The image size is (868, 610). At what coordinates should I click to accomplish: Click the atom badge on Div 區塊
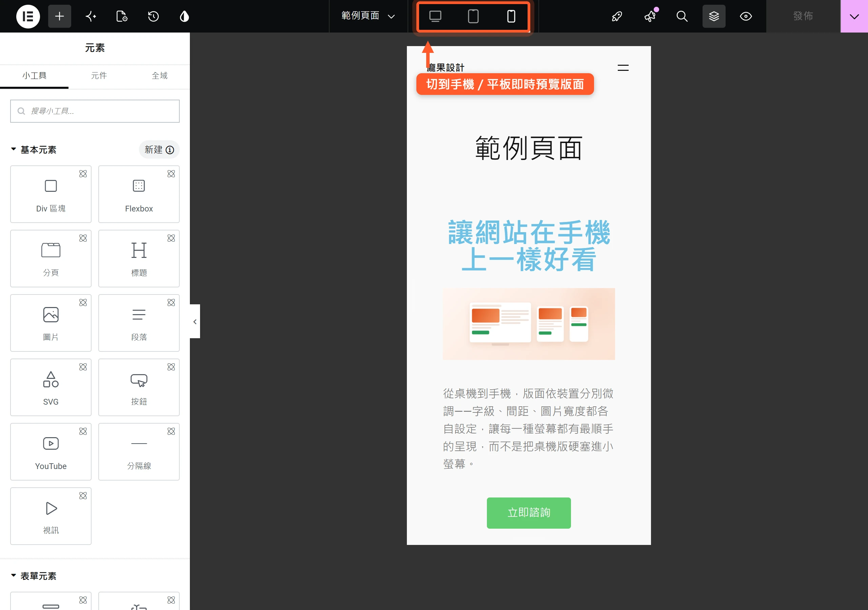click(x=83, y=174)
